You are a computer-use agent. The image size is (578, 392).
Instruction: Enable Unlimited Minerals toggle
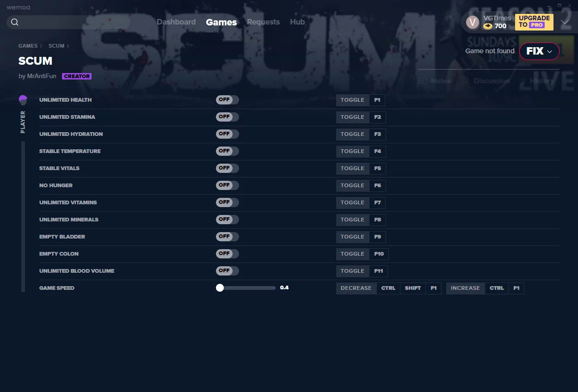click(x=228, y=220)
